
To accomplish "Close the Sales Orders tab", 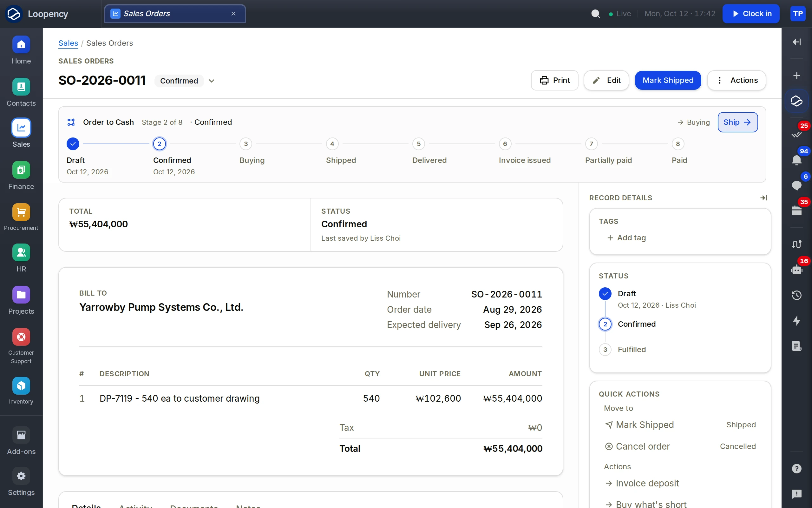I will point(233,14).
